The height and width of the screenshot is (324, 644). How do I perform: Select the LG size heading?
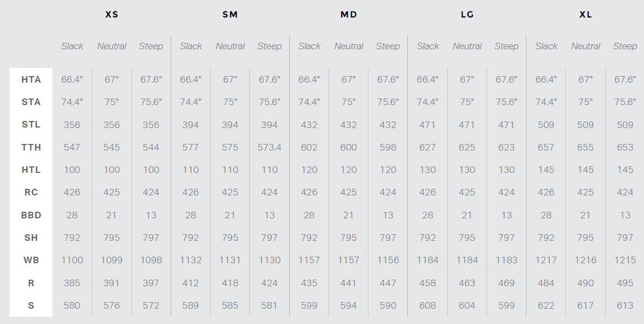[x=467, y=14]
